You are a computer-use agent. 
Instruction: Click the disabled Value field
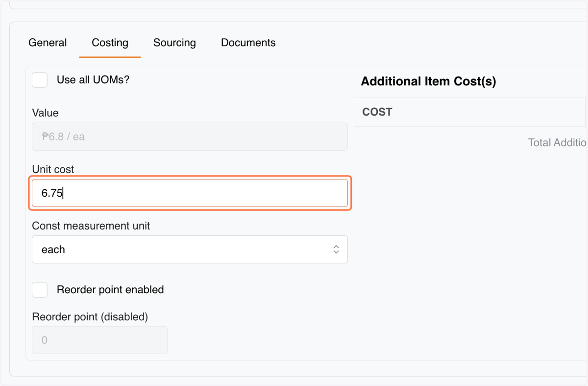(190, 136)
